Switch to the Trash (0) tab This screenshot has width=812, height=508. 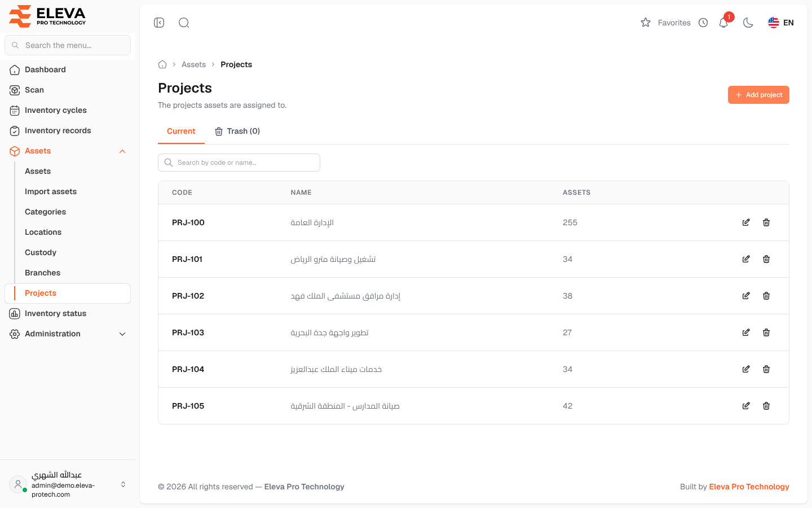tap(237, 131)
